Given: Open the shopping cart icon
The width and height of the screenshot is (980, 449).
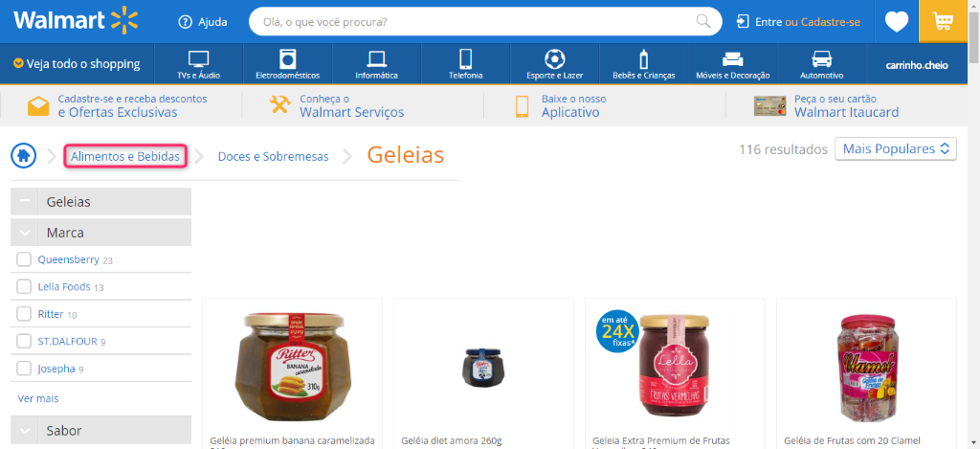Looking at the screenshot, I should 943,21.
